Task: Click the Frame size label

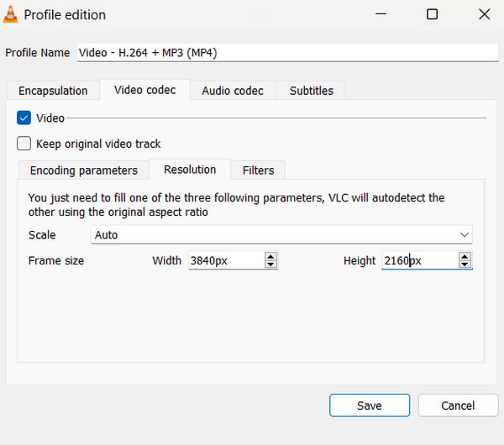Action: pos(56,260)
